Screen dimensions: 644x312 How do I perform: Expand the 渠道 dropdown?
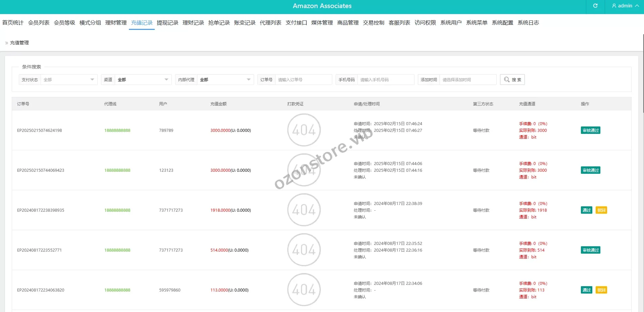tap(143, 80)
